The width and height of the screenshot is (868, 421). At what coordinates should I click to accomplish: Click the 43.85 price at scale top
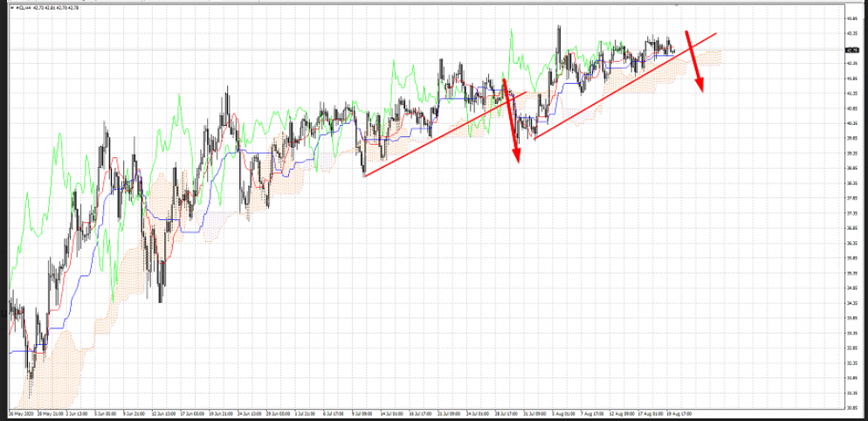[851, 18]
